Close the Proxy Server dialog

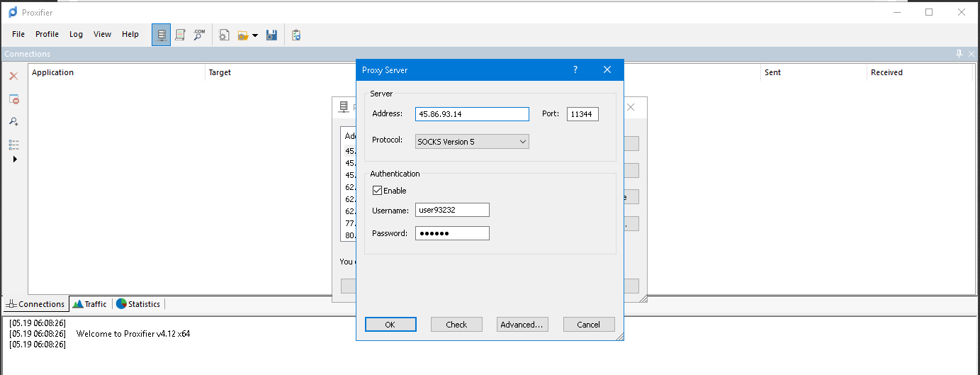pos(607,69)
